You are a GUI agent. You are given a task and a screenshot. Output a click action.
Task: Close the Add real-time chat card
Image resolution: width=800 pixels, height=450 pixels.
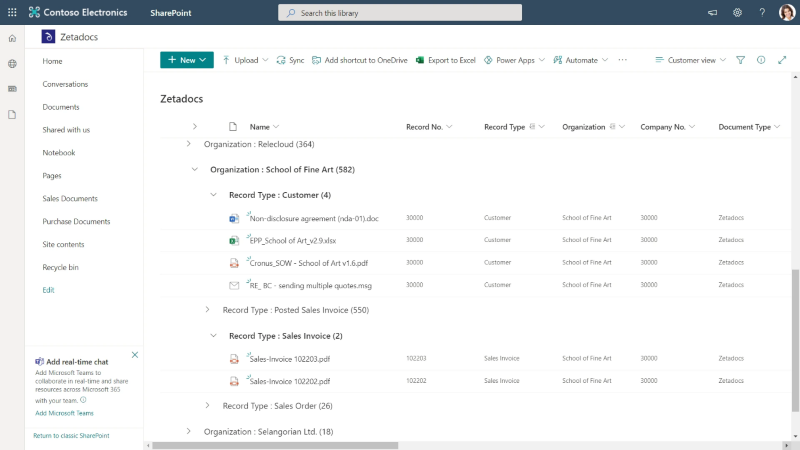(135, 355)
